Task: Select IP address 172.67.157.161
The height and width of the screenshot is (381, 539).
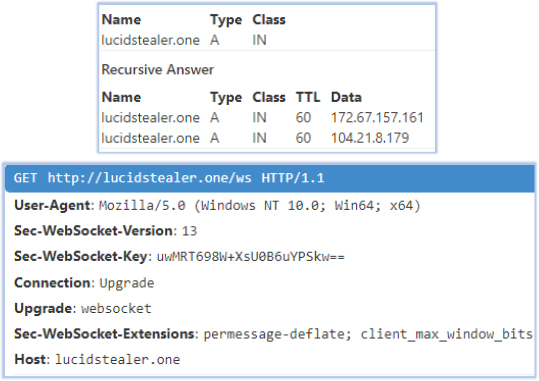Action: pos(377,118)
